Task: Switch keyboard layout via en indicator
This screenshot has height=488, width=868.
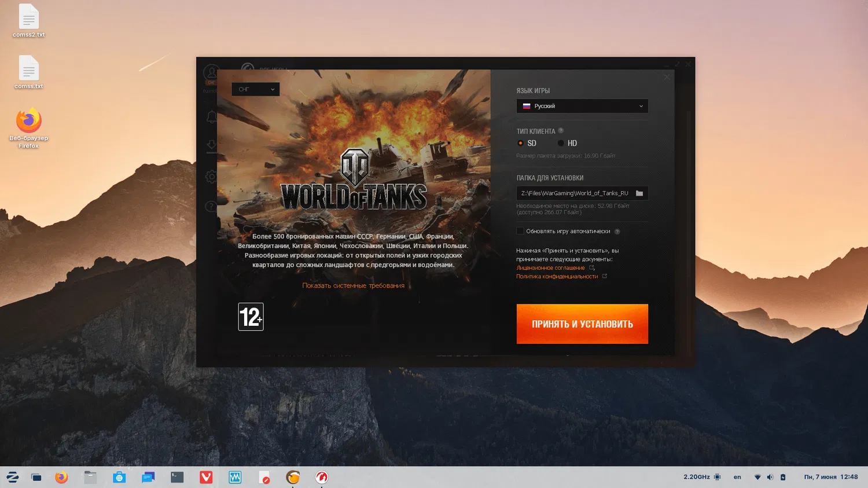Action: [x=737, y=477]
